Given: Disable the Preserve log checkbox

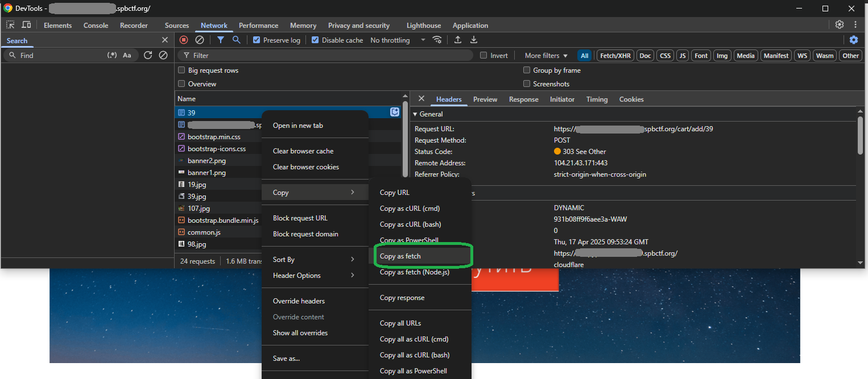Looking at the screenshot, I should coord(257,40).
